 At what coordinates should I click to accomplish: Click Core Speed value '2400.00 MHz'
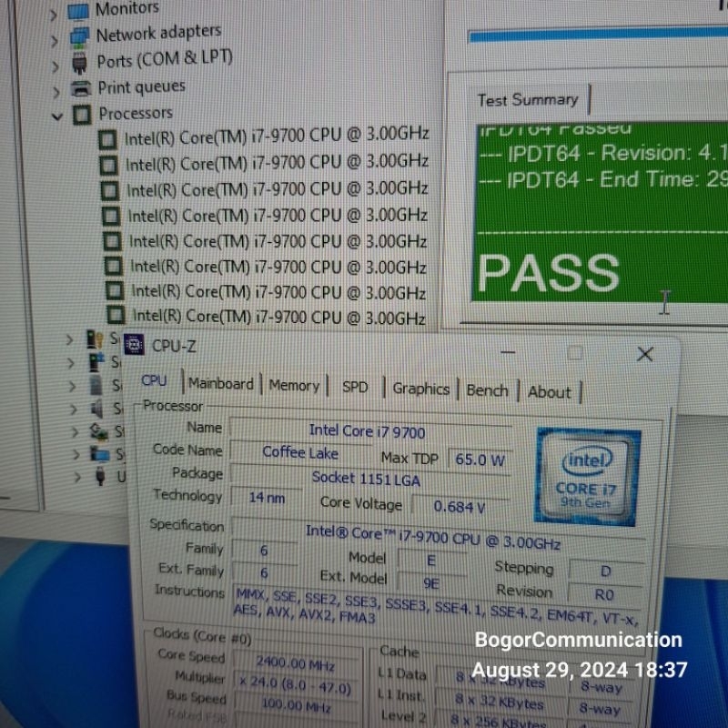(x=296, y=664)
